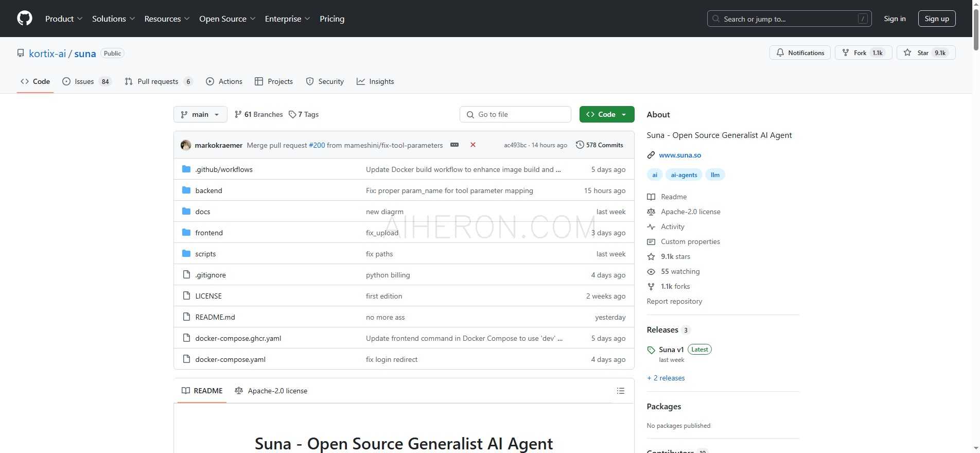Viewport: 980px width, 453px height.
Task: Go to the Pricing page
Action: (332, 19)
